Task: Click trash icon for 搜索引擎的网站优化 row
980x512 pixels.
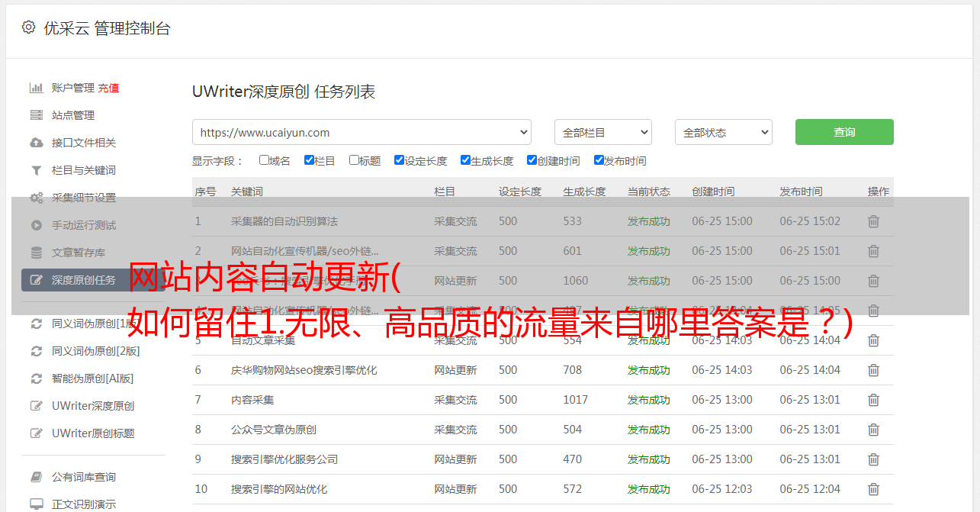Action: click(873, 489)
